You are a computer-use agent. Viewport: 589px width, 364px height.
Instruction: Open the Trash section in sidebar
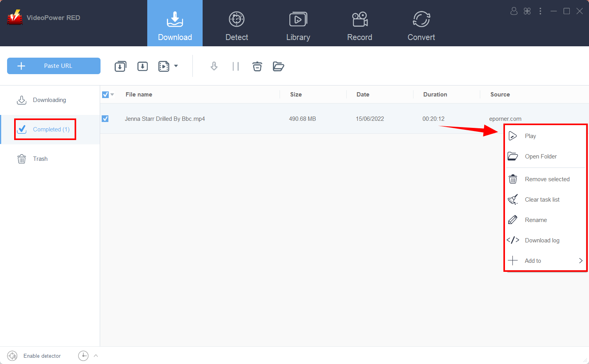(x=50, y=159)
